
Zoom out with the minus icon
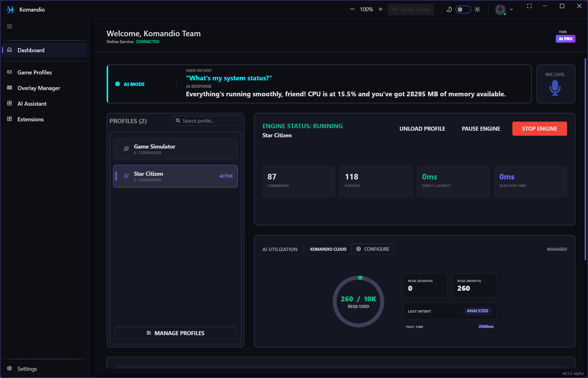(352, 9)
